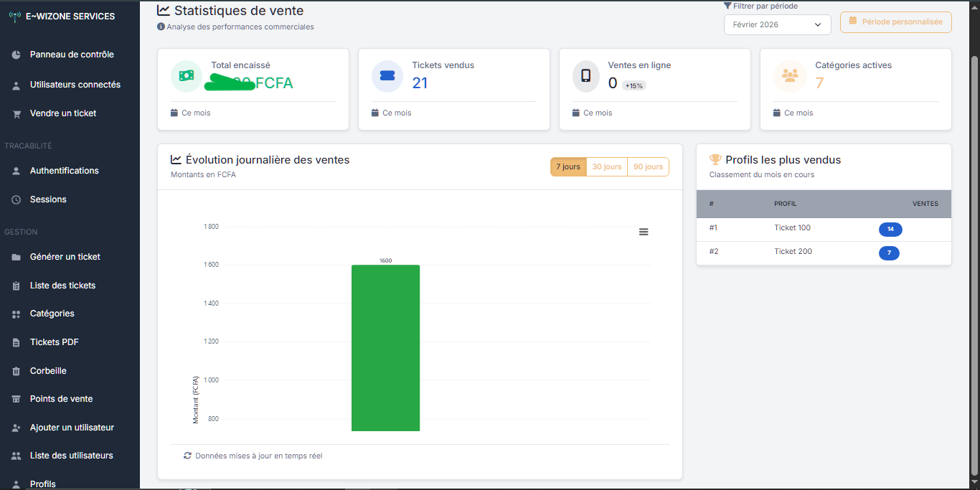Click the page vertical scrollbar
980x490 pixels.
coord(974,265)
